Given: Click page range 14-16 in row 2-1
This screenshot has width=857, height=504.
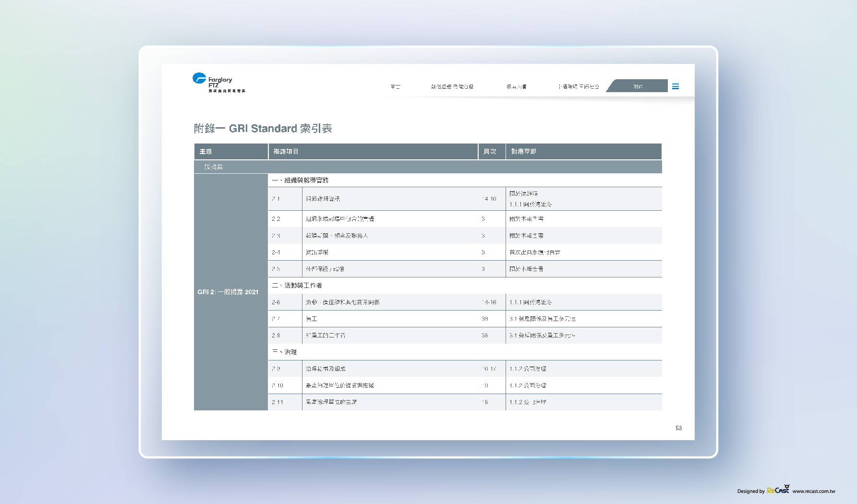Looking at the screenshot, I should (x=489, y=199).
